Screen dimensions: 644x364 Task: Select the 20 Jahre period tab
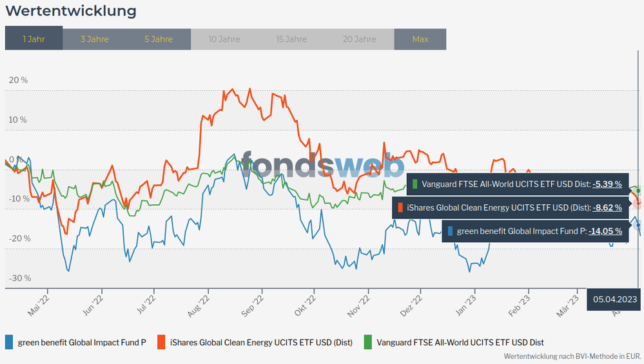pos(360,39)
